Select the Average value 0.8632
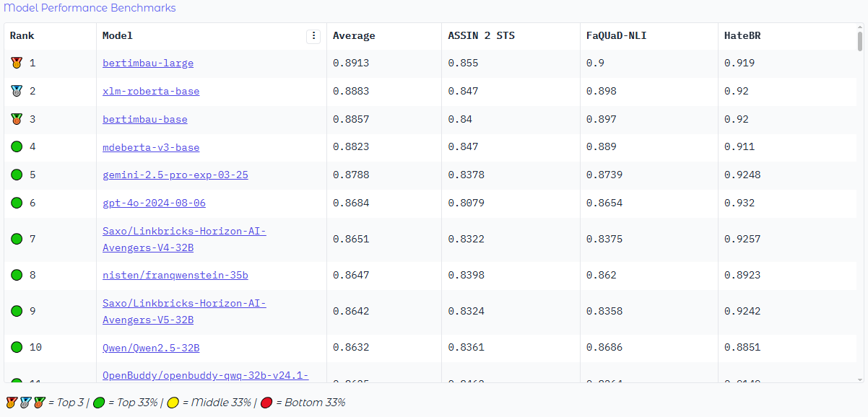Image resolution: width=868 pixels, height=417 pixels. 351,347
